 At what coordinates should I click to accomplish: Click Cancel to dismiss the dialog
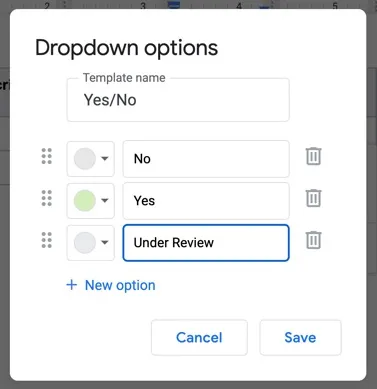199,337
